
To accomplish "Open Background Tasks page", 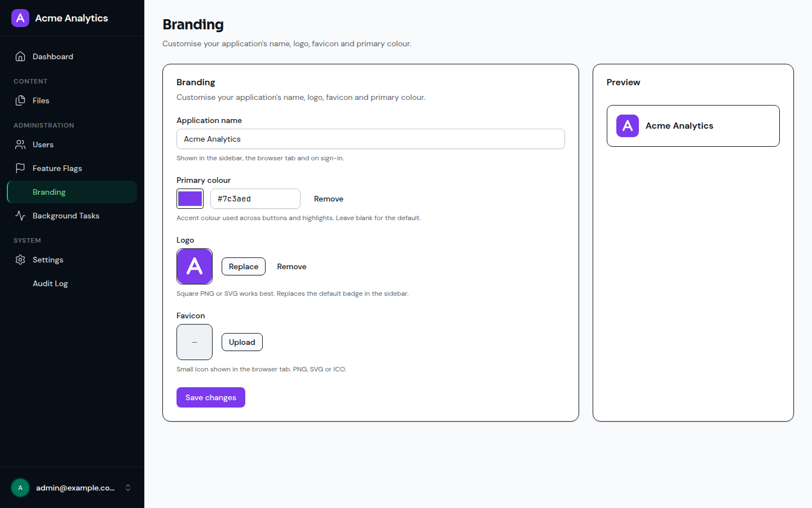I will tap(72, 216).
